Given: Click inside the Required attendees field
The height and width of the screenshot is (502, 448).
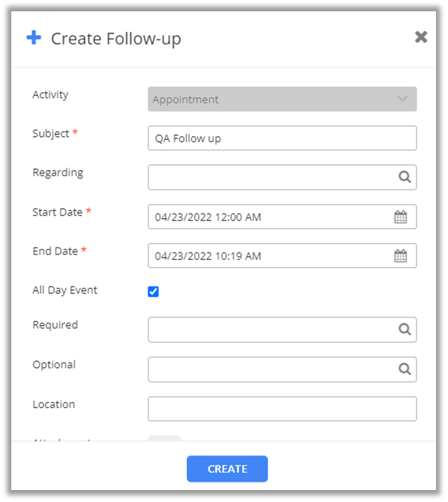Looking at the screenshot, I should 272,329.
